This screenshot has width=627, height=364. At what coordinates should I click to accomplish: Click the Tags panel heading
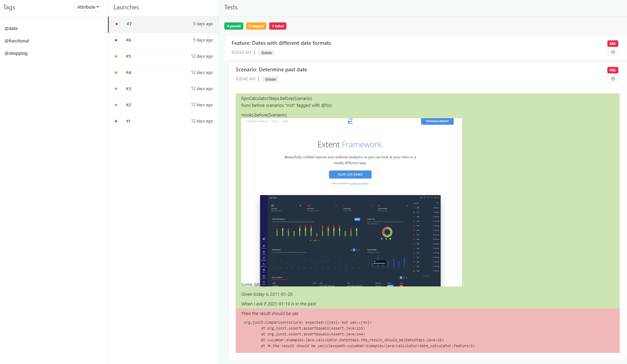(x=9, y=7)
